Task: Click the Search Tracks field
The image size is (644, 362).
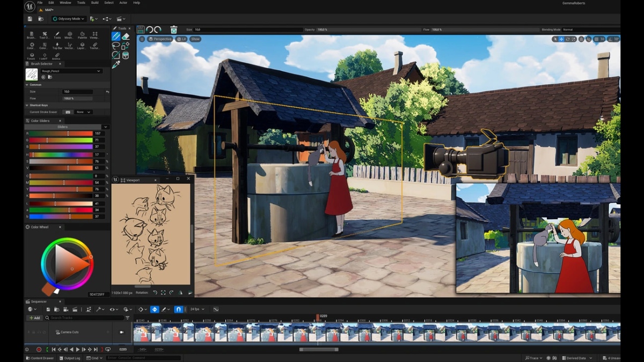Action: coord(84,318)
